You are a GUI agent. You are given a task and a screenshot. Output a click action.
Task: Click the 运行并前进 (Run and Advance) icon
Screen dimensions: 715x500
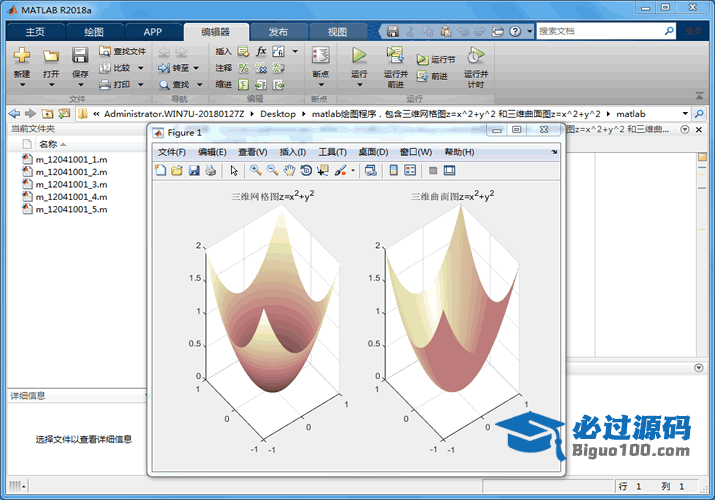pyautogui.click(x=395, y=55)
